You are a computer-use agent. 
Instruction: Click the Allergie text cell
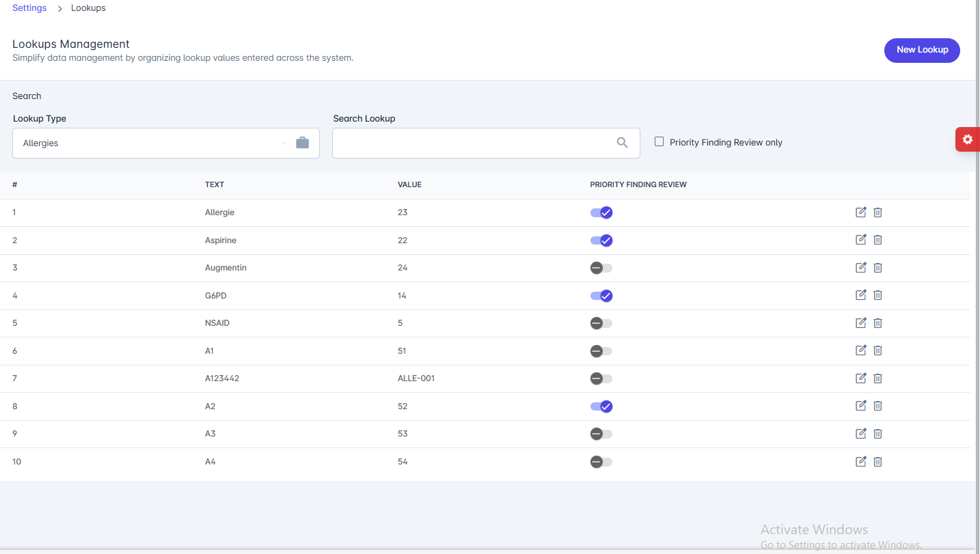click(x=219, y=212)
